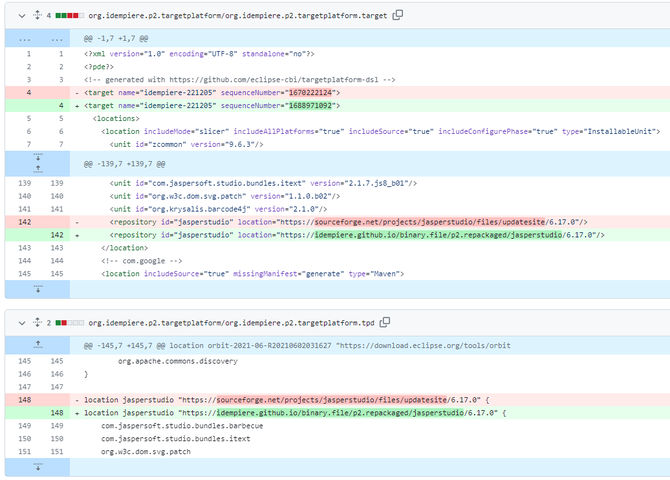Click the generated with targetplatform-dsl comment
Screen dimensions: 670x480
[x=240, y=80]
